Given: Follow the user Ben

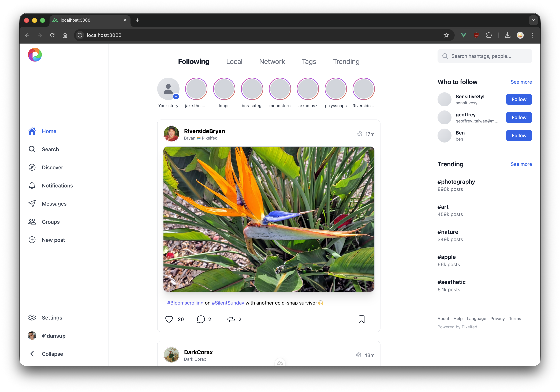Looking at the screenshot, I should [x=519, y=136].
